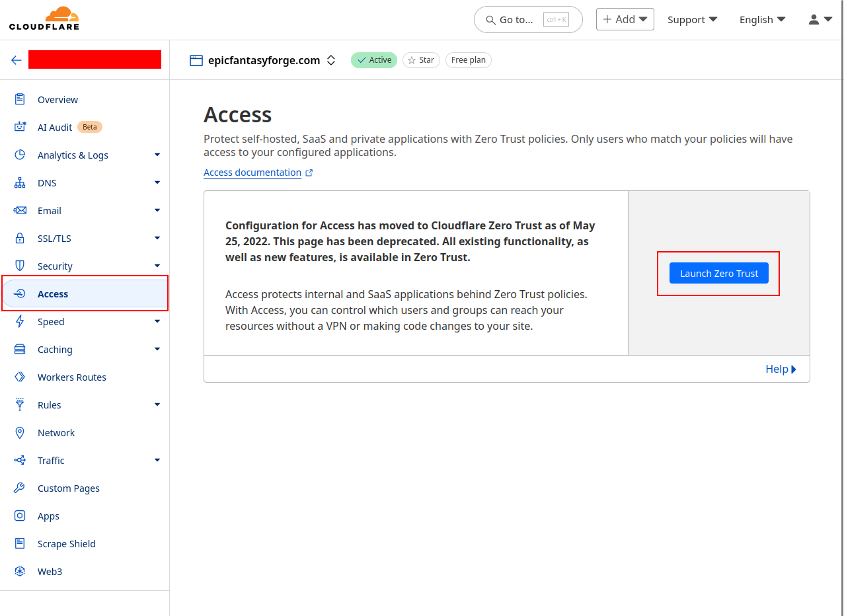Open the domain switcher next to epicfantasyforge.com
Image resolution: width=844 pixels, height=616 pixels.
(331, 60)
